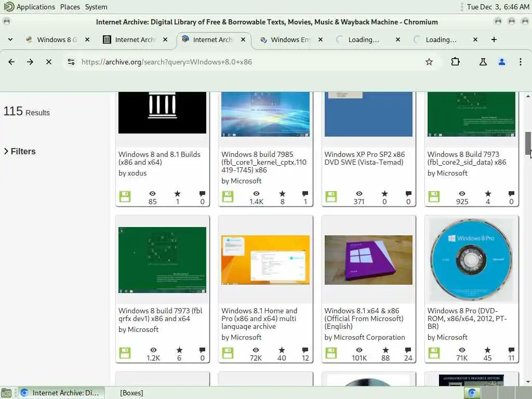The height and width of the screenshot is (399, 532).
Task: Click the purple Windows 8.1 box thumbnail
Action: (x=368, y=260)
